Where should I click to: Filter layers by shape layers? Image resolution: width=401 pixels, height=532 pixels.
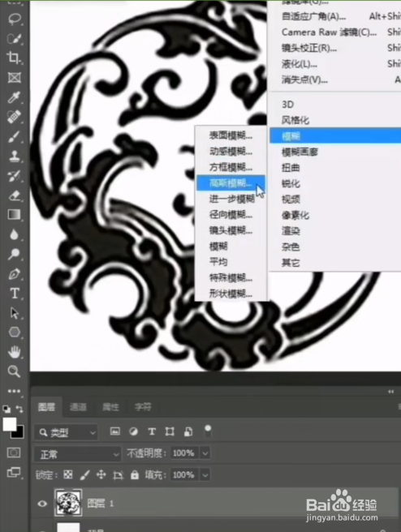[x=170, y=431]
